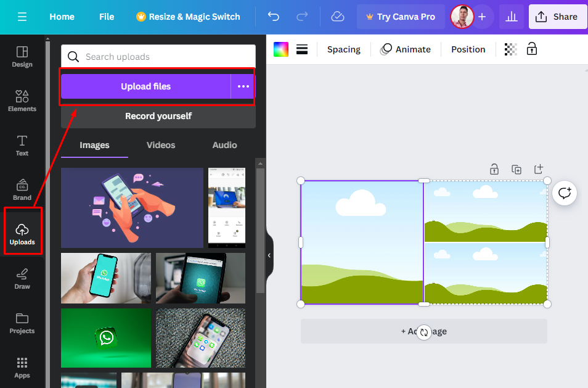Open the Position panel

click(x=468, y=49)
